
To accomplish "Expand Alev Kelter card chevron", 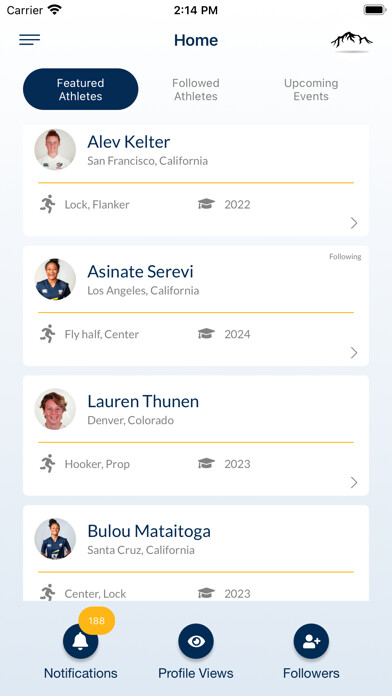I will [354, 223].
